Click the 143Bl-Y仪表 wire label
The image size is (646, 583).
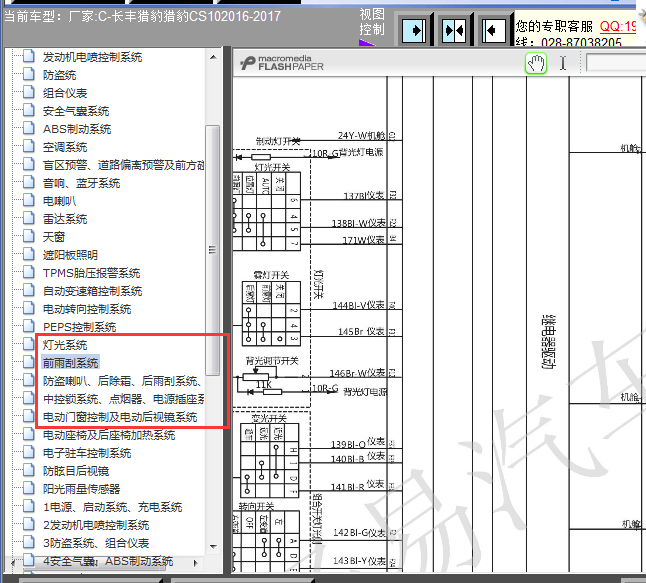click(x=359, y=561)
